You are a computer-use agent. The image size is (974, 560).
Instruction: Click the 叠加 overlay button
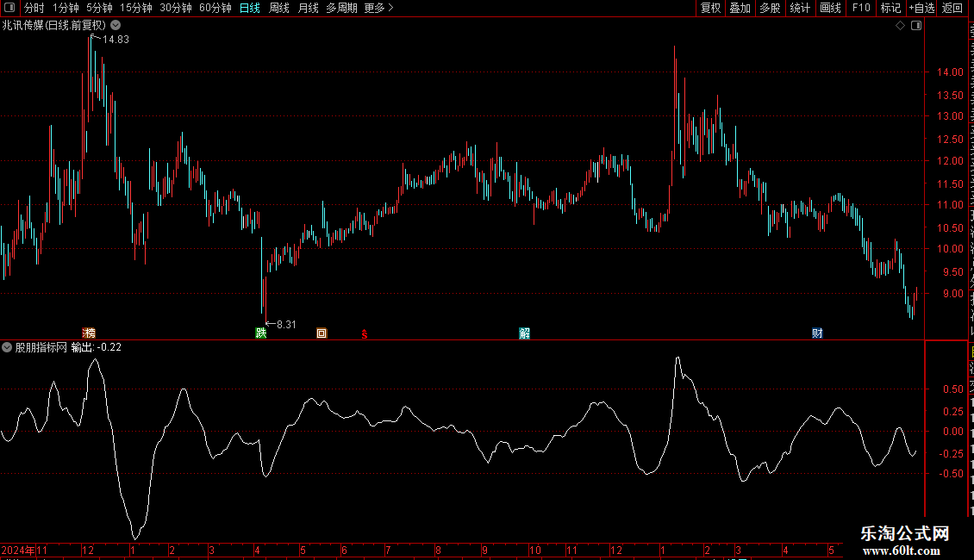tap(740, 8)
